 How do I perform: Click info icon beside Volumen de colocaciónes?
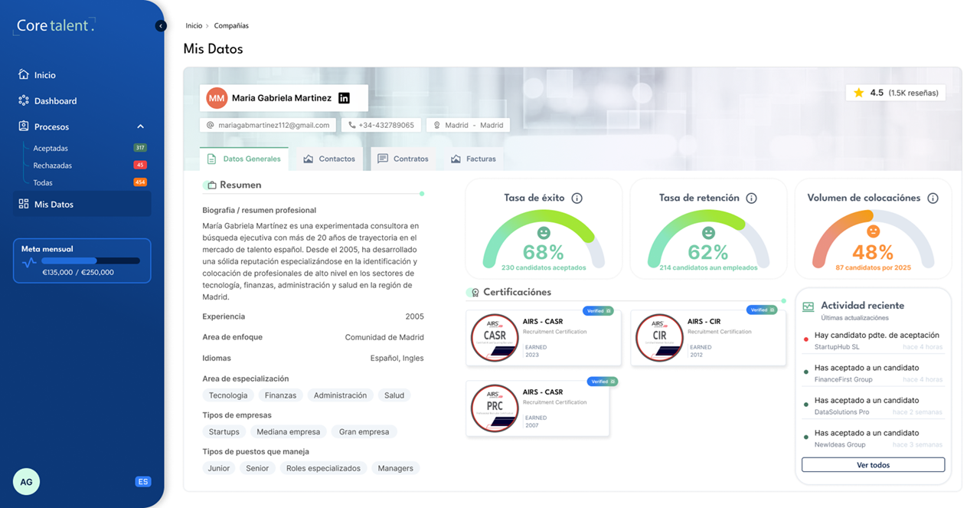[933, 198]
